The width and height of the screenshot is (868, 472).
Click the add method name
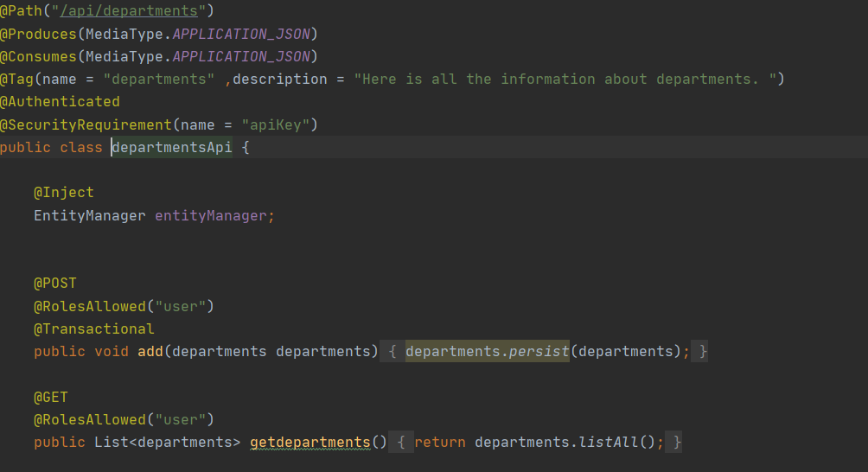pyautogui.click(x=150, y=352)
